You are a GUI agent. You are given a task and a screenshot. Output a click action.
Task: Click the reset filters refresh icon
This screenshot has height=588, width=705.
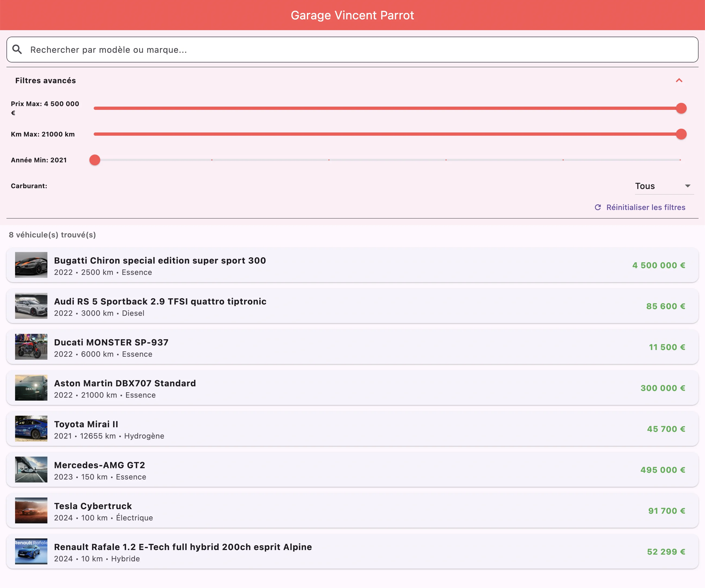click(598, 207)
